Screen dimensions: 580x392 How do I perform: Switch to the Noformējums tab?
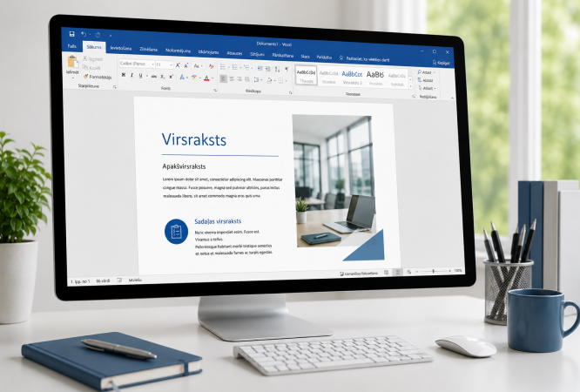click(x=178, y=51)
